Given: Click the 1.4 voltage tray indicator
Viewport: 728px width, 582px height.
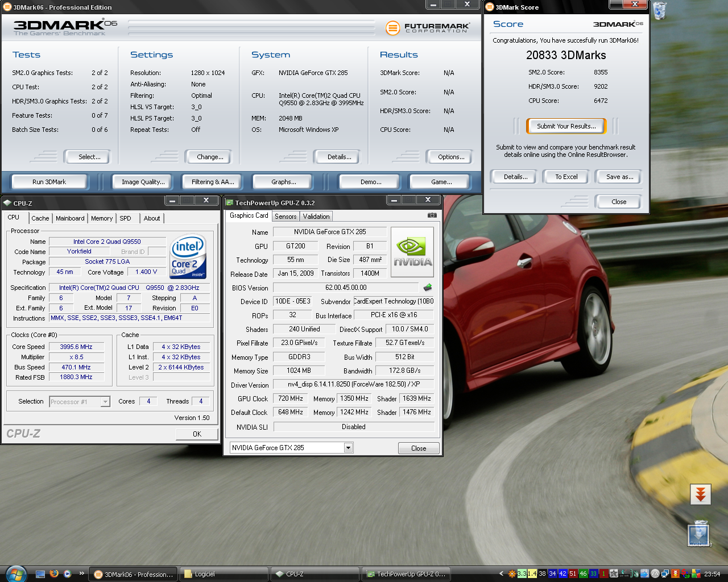Looking at the screenshot, I should click(532, 574).
